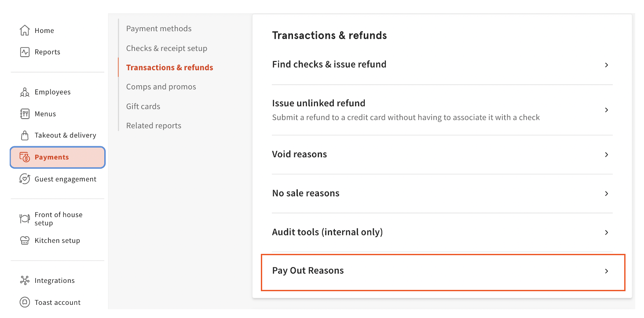Select the Menus utensils icon
Viewport: 644px width, 318px height.
point(25,114)
